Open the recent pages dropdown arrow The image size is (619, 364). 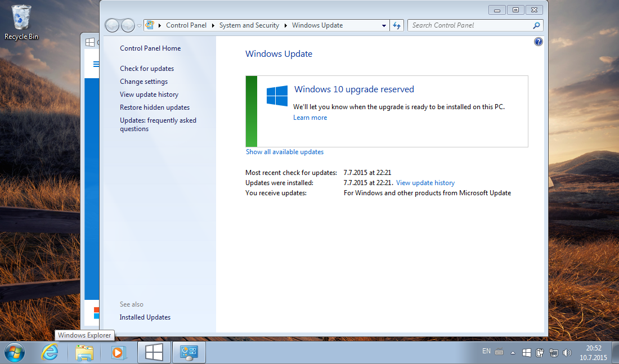[x=139, y=26]
